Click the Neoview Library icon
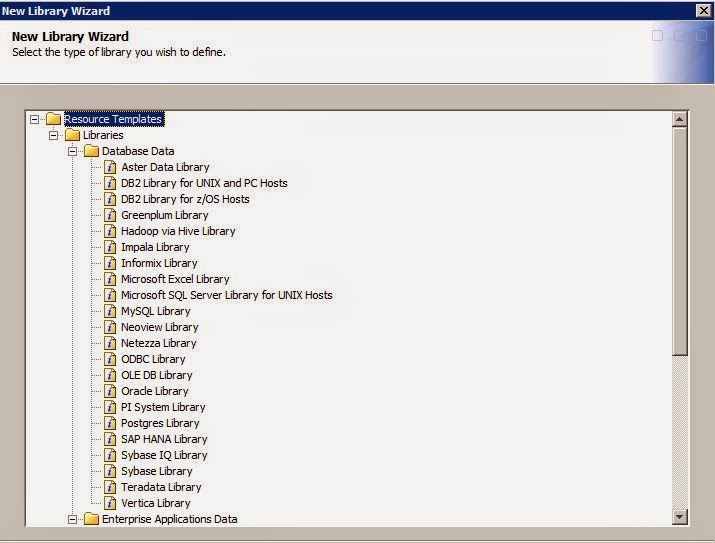 pos(110,326)
